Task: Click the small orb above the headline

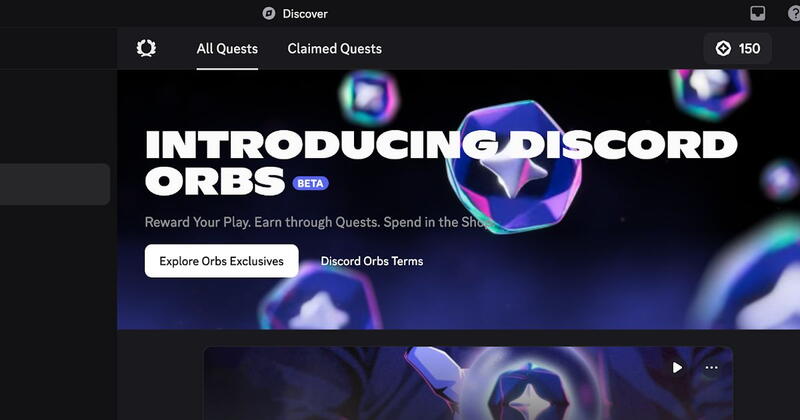Action: pos(369,97)
